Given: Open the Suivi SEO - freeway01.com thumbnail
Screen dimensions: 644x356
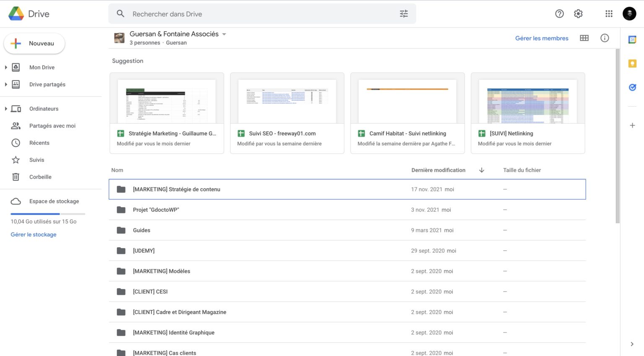Looking at the screenshot, I should click(x=287, y=101).
